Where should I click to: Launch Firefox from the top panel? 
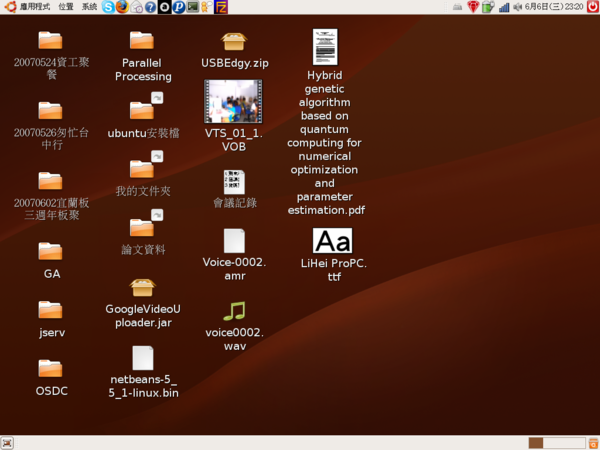coord(122,7)
